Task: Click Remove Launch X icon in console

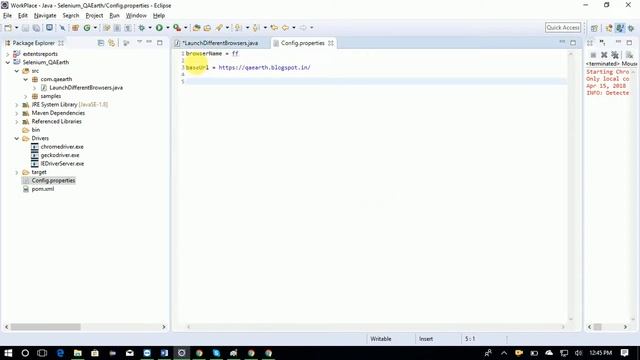Action: (x=604, y=55)
